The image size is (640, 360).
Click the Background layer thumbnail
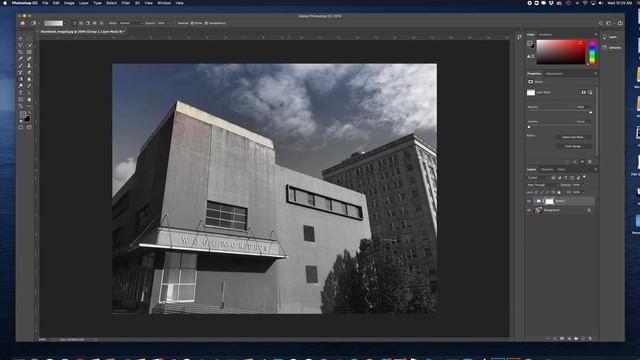[x=538, y=210]
